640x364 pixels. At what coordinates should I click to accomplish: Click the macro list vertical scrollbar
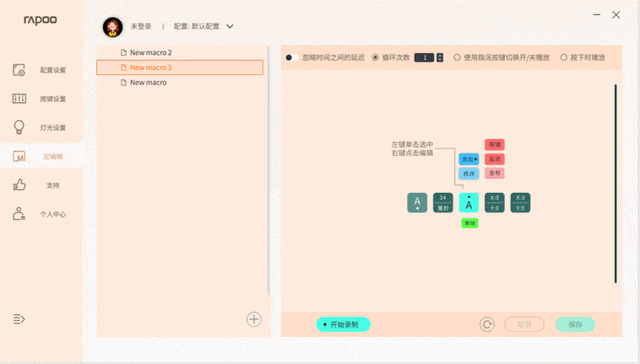pyautogui.click(x=268, y=171)
